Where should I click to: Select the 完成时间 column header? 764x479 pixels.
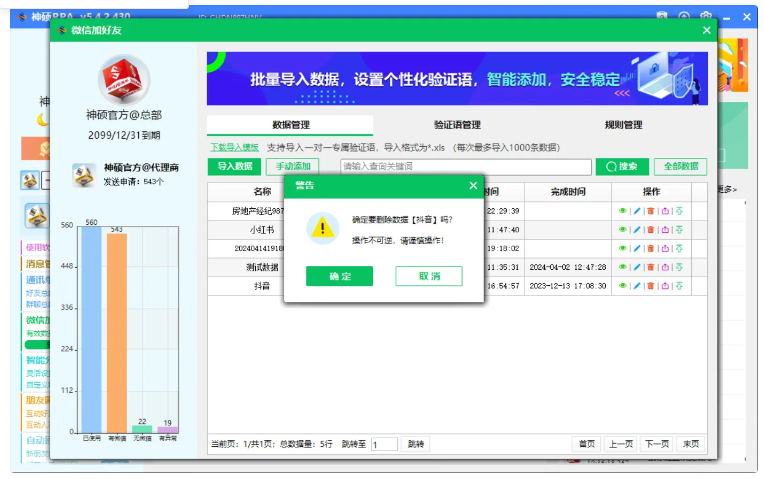pyautogui.click(x=568, y=192)
